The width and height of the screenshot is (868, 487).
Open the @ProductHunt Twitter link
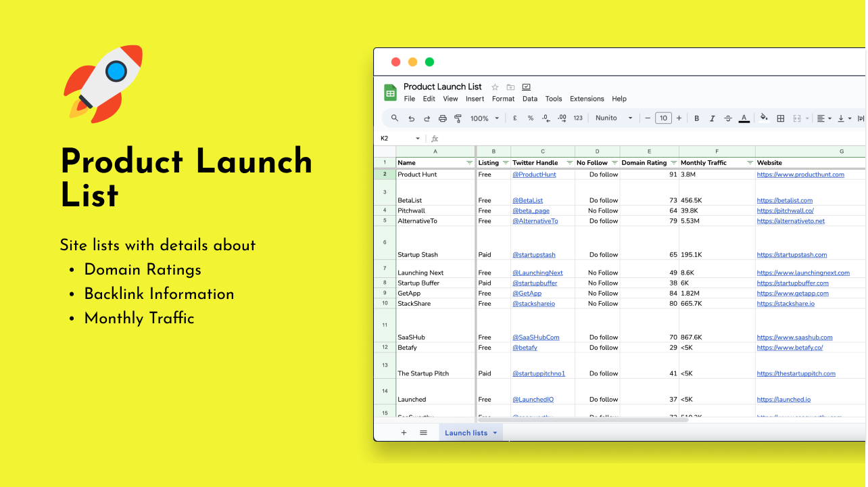(x=534, y=175)
